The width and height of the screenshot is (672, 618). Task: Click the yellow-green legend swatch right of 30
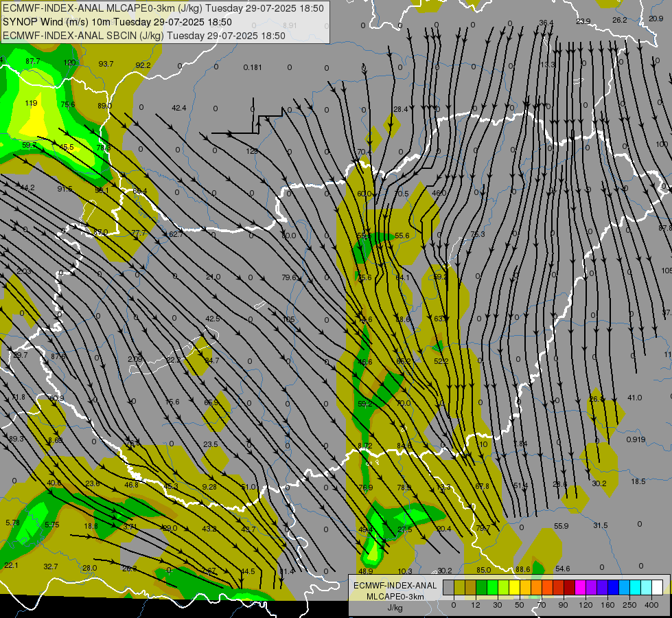coord(503,587)
